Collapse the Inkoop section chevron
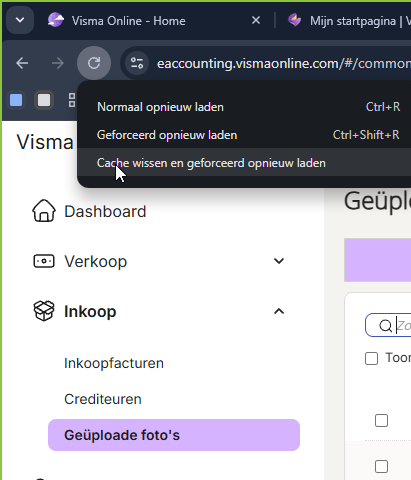Screen dimensions: 411x480 coord(279,311)
